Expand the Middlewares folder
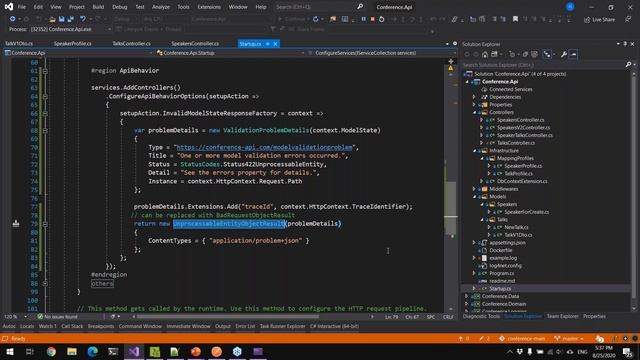The image size is (640, 360). (474, 189)
